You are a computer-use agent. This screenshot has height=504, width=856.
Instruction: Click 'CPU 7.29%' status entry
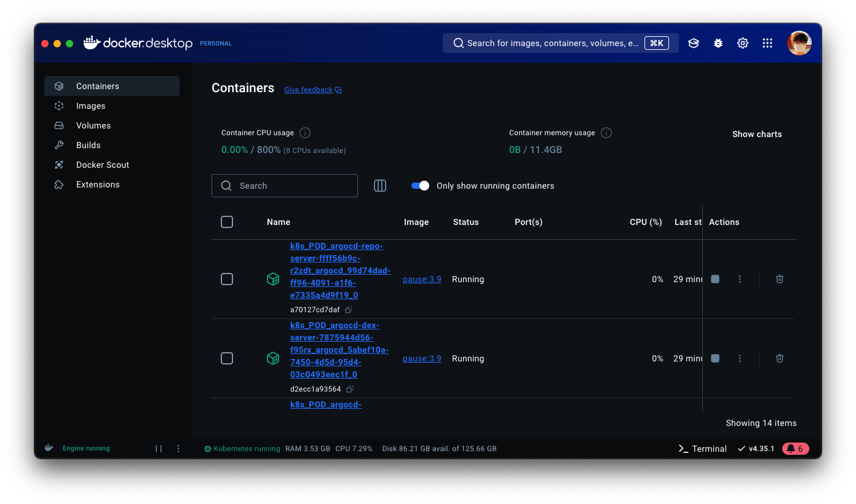(x=354, y=449)
